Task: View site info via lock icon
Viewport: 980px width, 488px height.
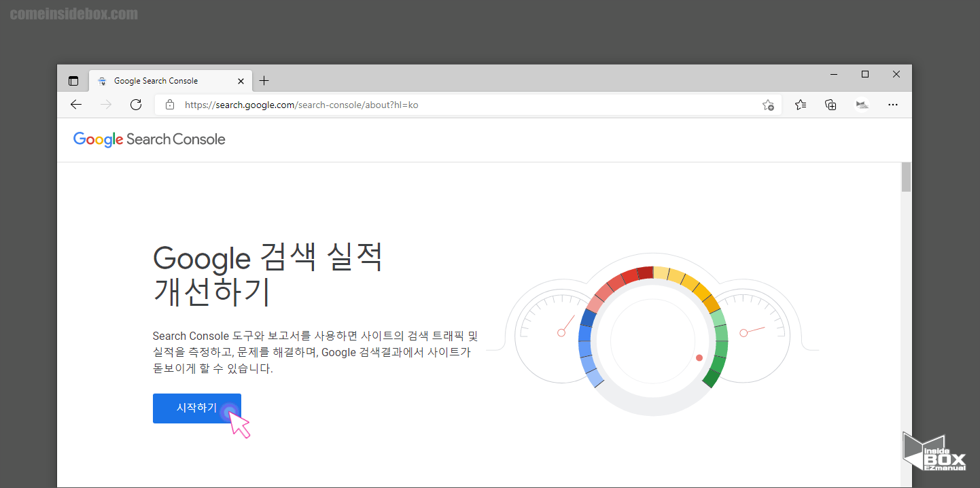Action: [170, 105]
